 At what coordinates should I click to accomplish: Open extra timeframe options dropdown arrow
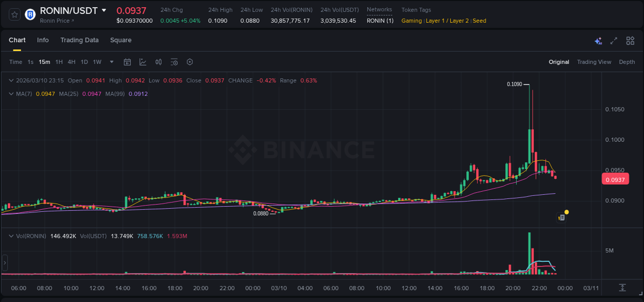(111, 62)
